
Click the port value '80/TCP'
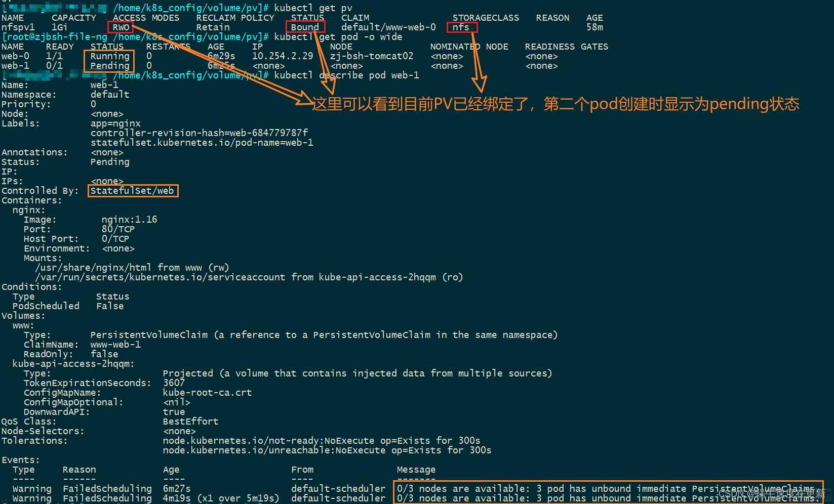pos(118,229)
